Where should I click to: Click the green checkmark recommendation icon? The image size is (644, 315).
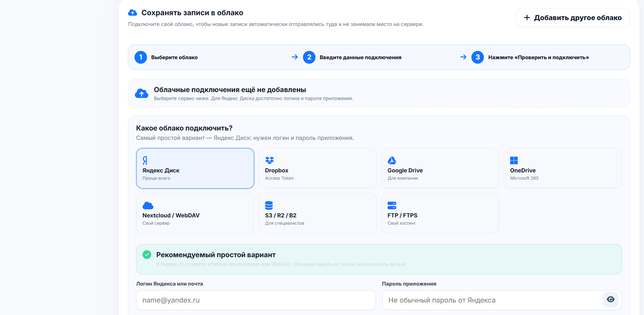[x=147, y=255]
